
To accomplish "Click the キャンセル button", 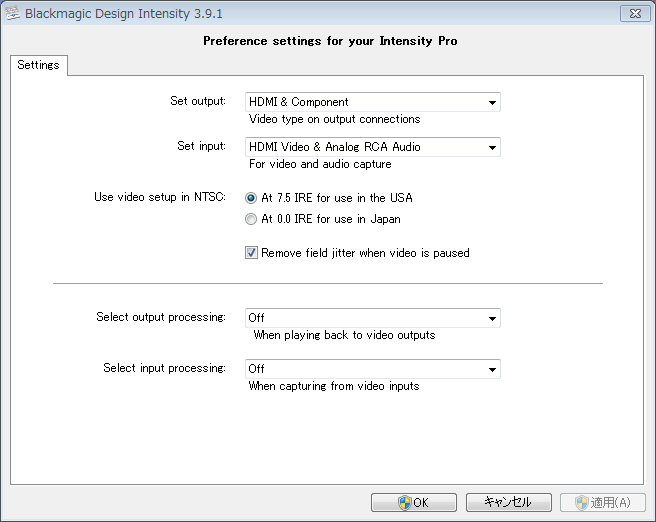I will click(x=509, y=502).
